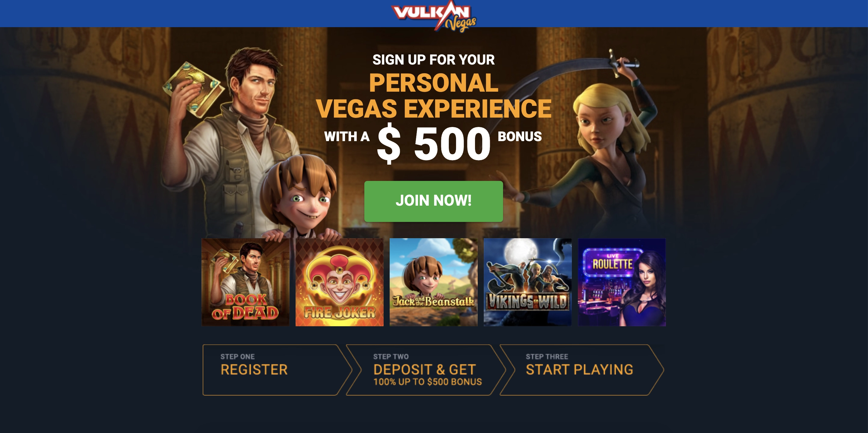Click the Personal Vegas Experience headline
Viewport: 868px width, 433px height.
click(x=434, y=96)
